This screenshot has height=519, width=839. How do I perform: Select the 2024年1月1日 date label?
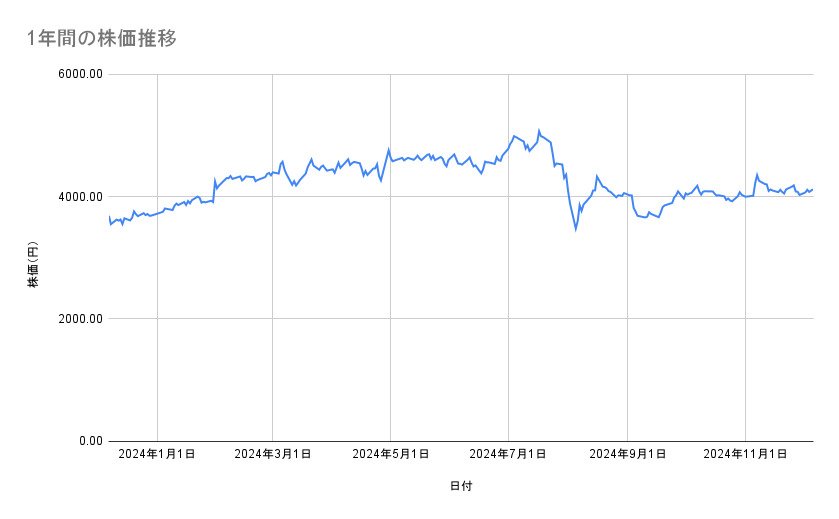tap(157, 454)
